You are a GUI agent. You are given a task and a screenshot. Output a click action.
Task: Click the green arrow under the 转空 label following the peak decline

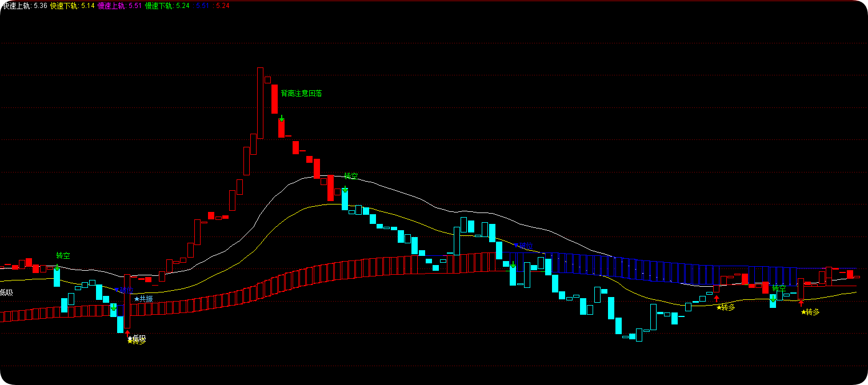345,189
